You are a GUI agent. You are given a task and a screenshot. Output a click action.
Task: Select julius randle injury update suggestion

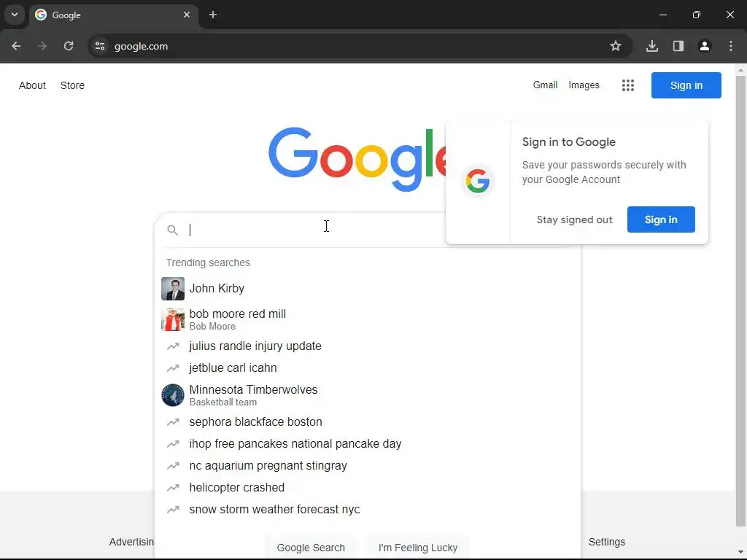pos(368,346)
